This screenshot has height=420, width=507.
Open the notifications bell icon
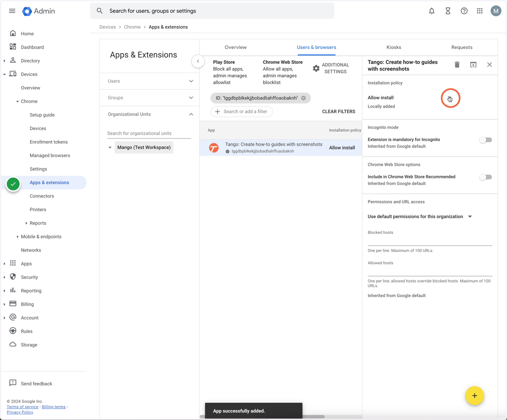[431, 11]
